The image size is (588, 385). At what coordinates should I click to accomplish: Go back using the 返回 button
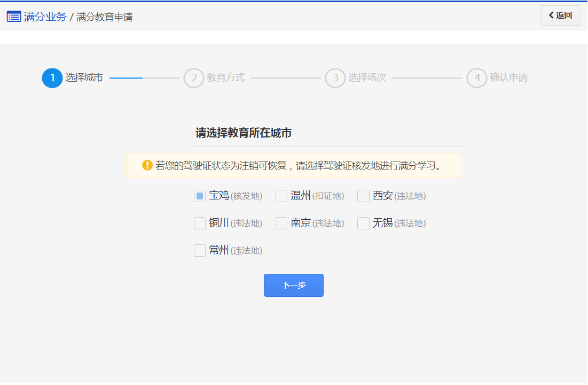coord(560,16)
